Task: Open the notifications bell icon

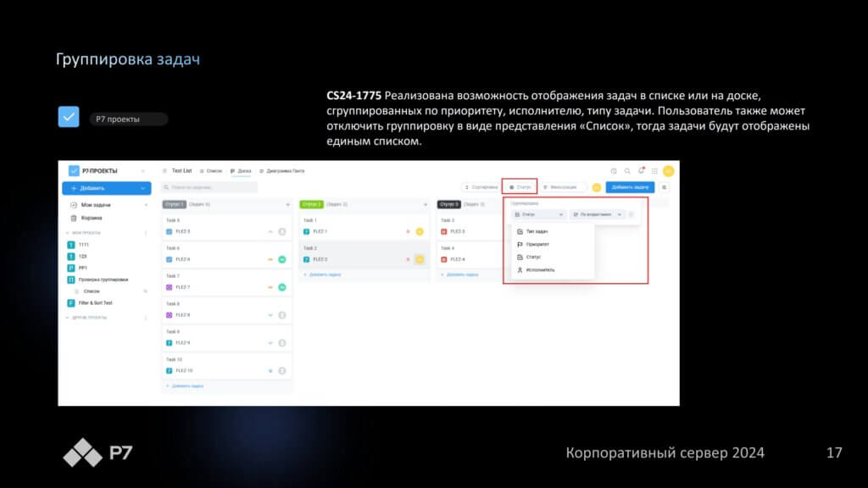Action: coord(641,170)
